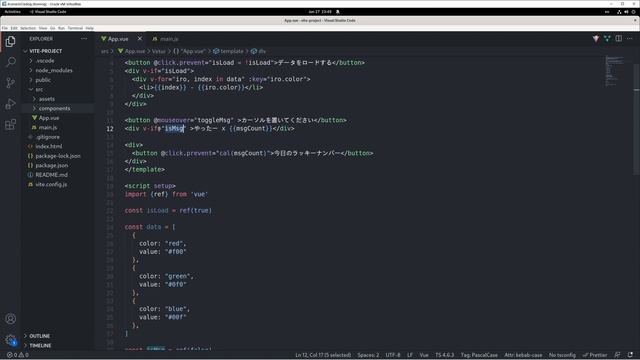The image size is (640, 360).
Task: Open the Edit menu
Action: click(x=14, y=28)
